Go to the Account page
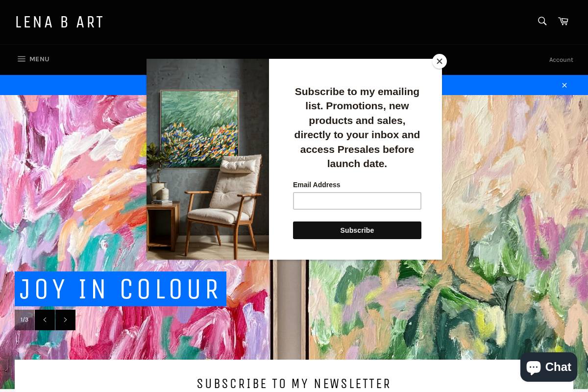588x392 pixels. pyautogui.click(x=561, y=60)
